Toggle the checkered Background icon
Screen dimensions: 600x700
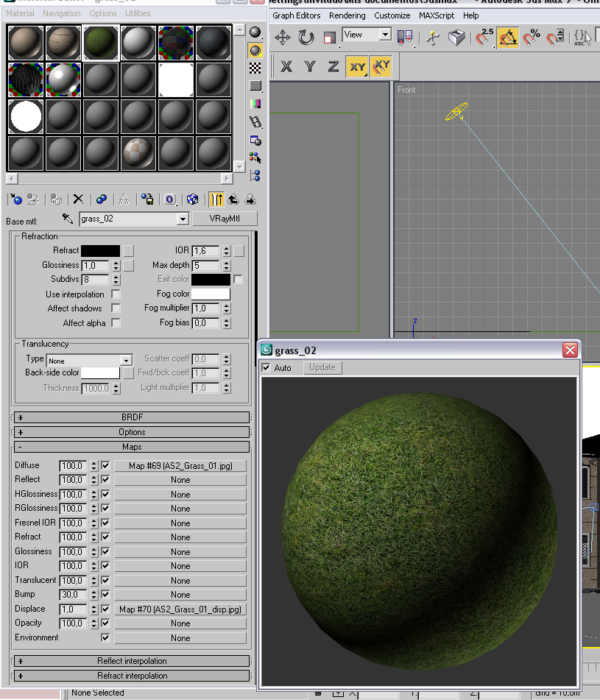[255, 68]
